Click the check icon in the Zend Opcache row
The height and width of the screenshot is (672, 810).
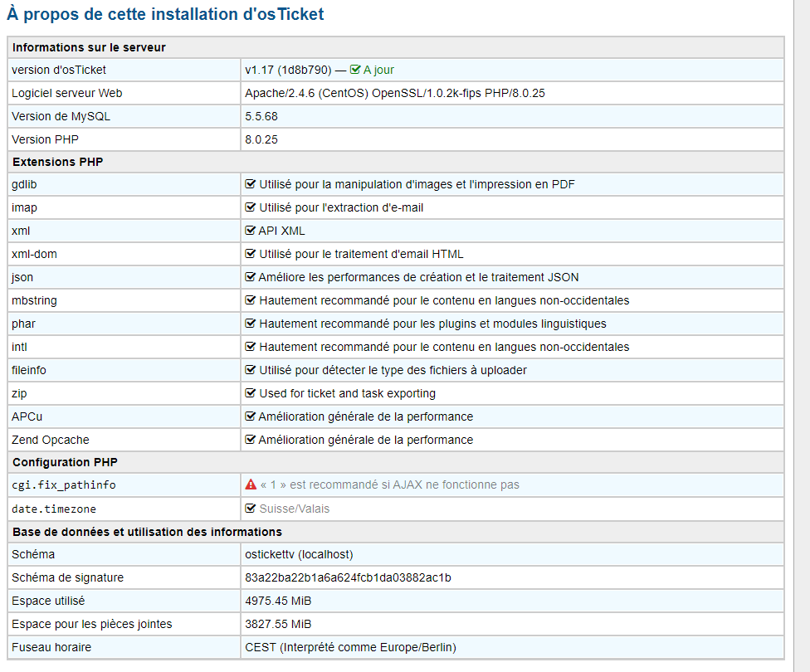[250, 440]
